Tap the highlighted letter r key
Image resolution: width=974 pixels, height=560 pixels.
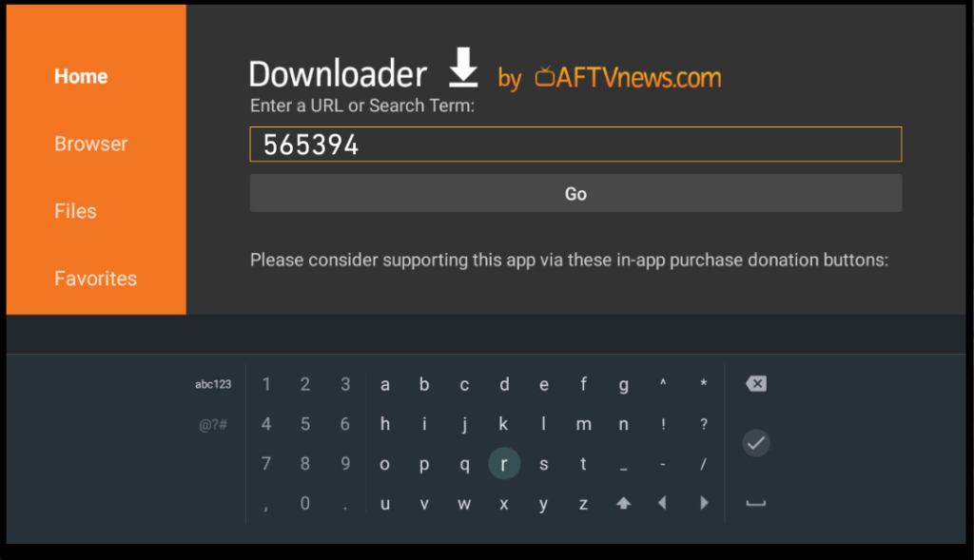tap(504, 463)
